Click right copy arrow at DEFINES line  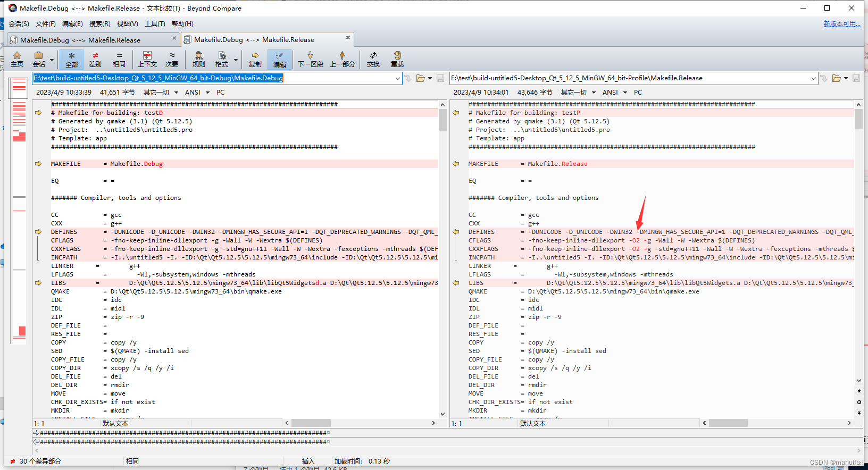tap(456, 232)
